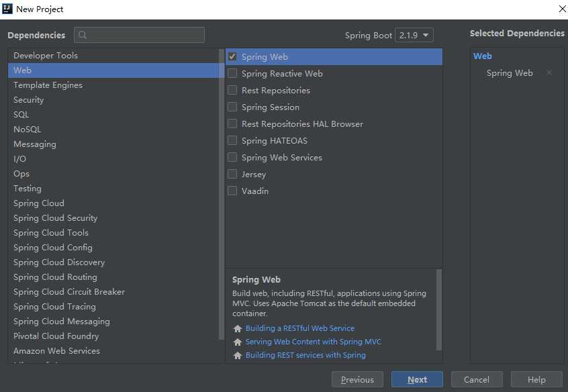
Task: Open Spring Cloud Discovery category
Action: 113,262
